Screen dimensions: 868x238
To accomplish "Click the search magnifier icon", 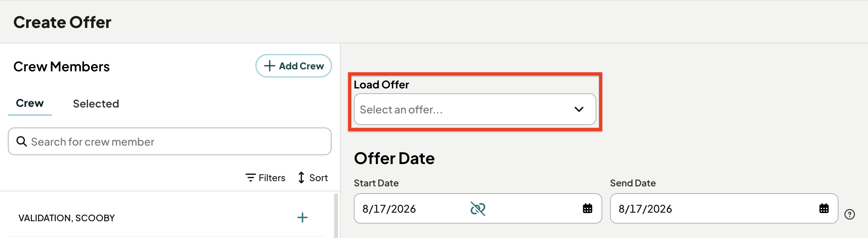I will pyautogui.click(x=22, y=141).
